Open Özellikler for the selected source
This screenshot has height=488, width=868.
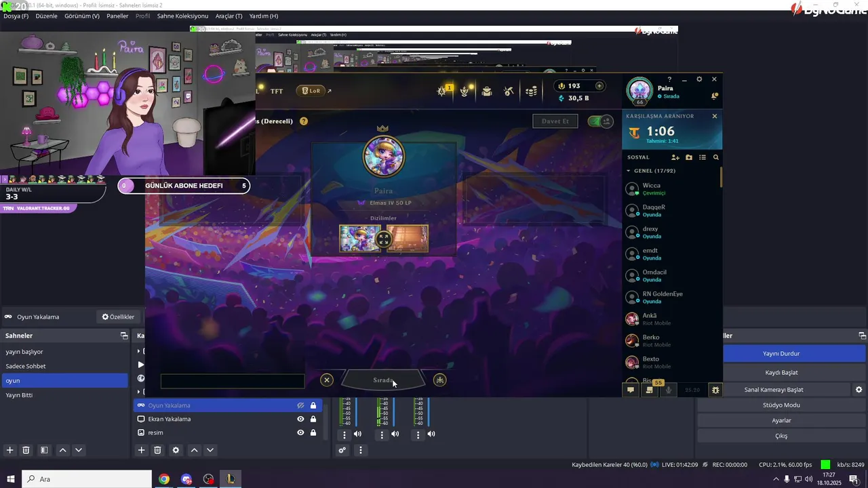[x=118, y=317]
